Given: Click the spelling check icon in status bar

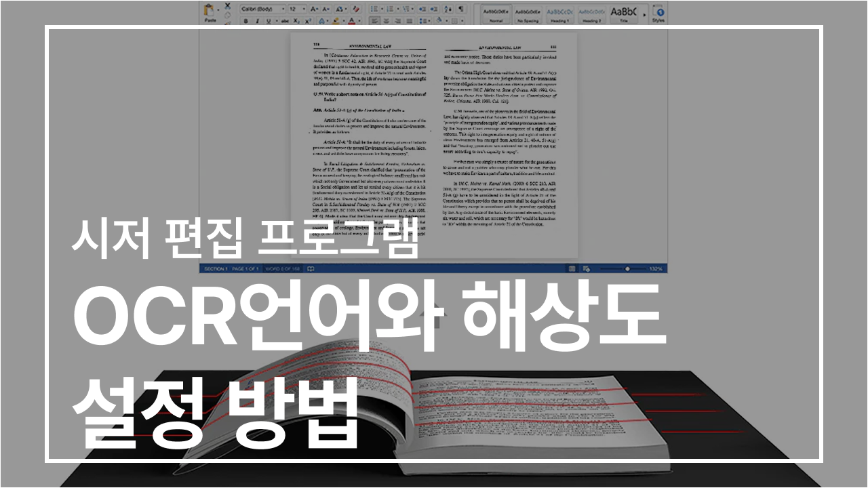Looking at the screenshot, I should [311, 268].
